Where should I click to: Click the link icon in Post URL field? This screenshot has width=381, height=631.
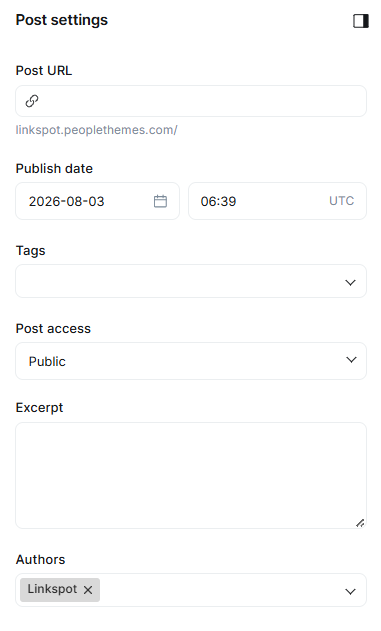pos(32,101)
